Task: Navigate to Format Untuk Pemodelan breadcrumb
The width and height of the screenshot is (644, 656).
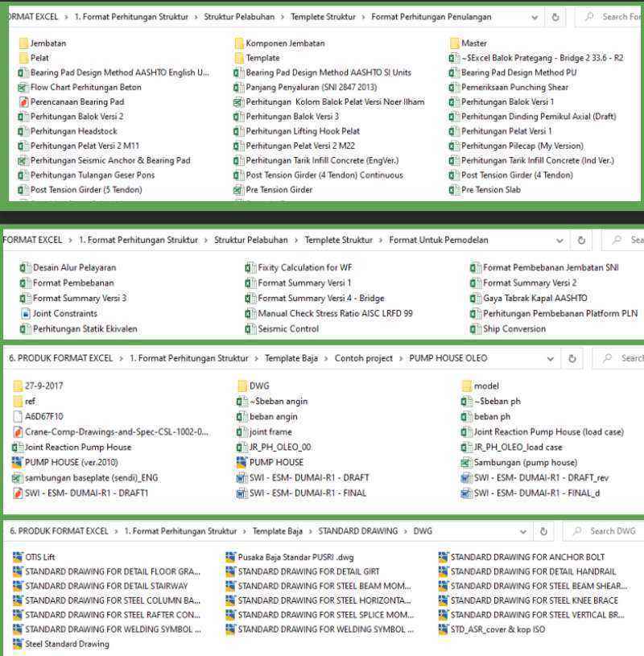Action: click(439, 240)
